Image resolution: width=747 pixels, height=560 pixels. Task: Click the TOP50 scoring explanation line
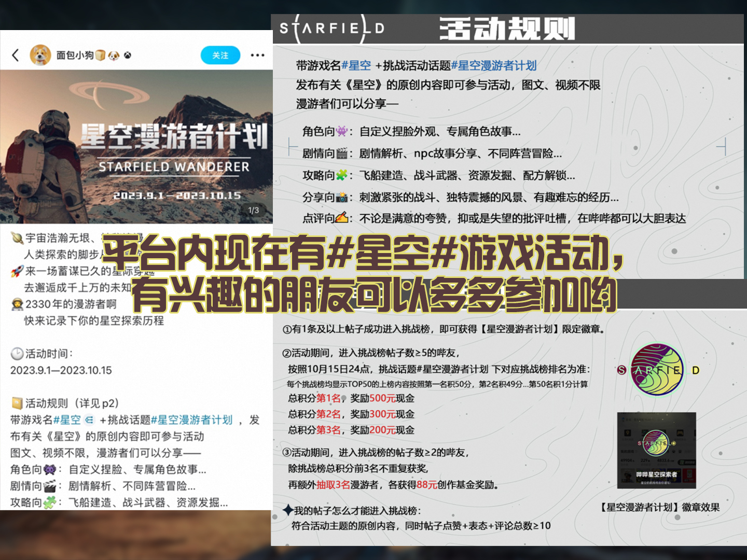coord(437,384)
